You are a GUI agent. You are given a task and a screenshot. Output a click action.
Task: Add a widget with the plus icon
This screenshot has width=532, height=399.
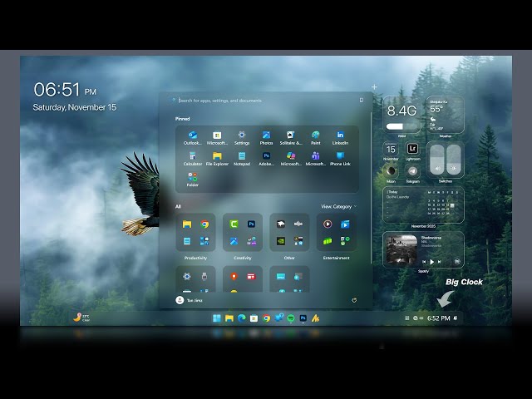click(x=374, y=86)
